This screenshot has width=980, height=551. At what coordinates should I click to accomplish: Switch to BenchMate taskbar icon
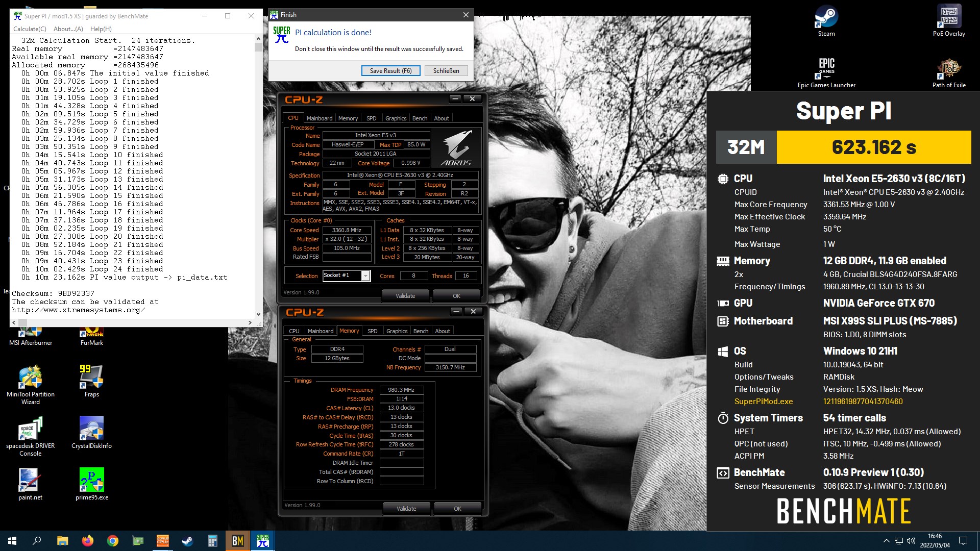pos(238,541)
